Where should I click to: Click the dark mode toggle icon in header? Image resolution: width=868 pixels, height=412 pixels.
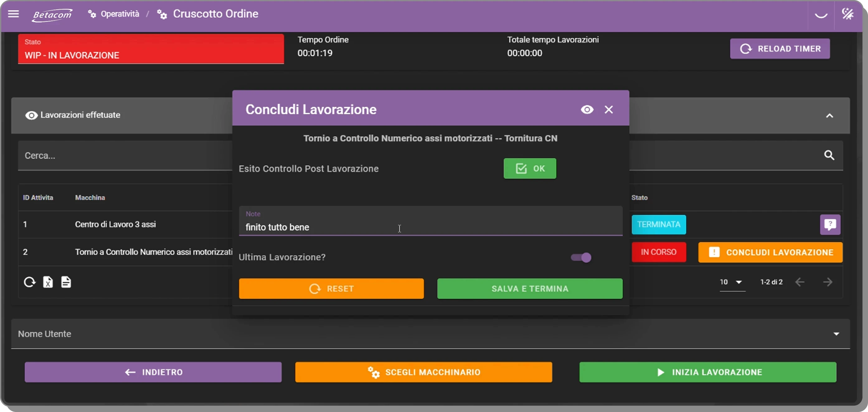(847, 14)
